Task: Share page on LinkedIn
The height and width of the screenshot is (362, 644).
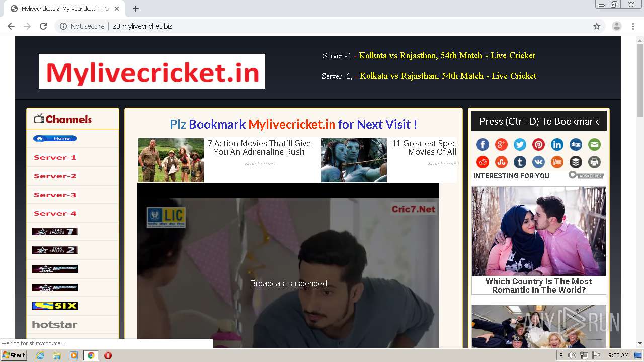Action: pyautogui.click(x=557, y=145)
